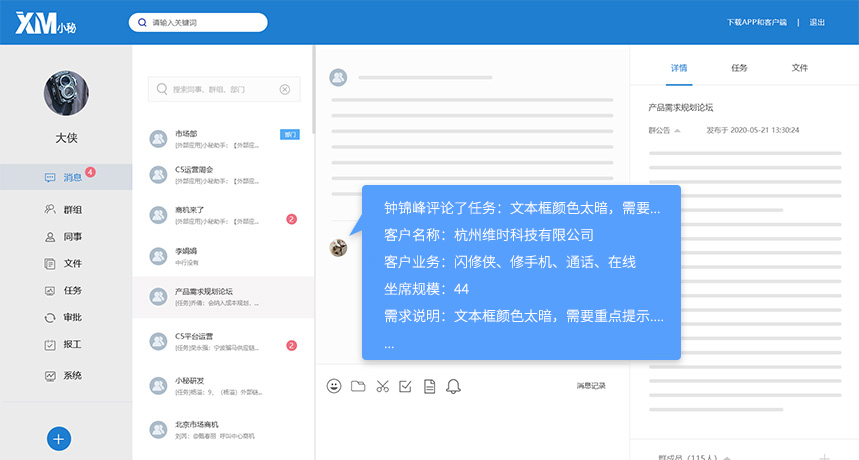Click the task checkbox icon in chat toolbar

[405, 386]
